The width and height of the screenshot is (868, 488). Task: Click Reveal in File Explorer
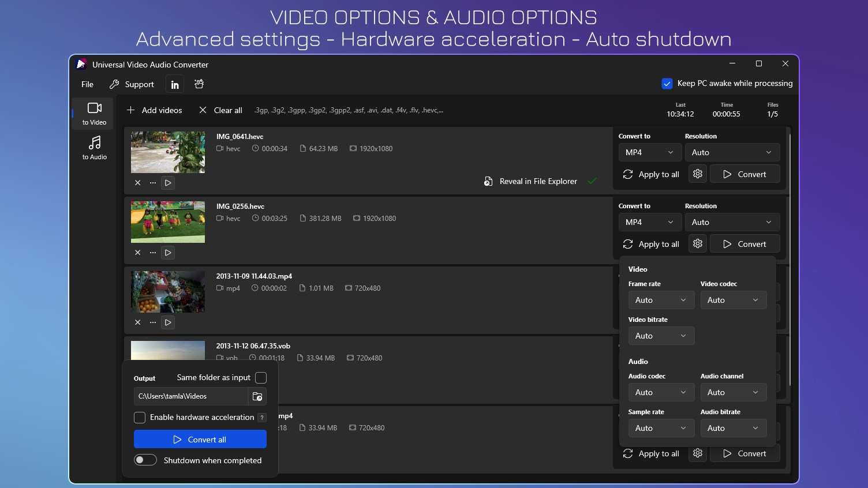pyautogui.click(x=530, y=181)
